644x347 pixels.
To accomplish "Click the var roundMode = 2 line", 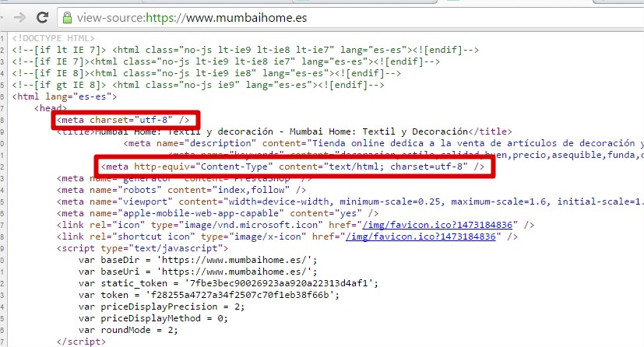I will pyautogui.click(x=128, y=330).
